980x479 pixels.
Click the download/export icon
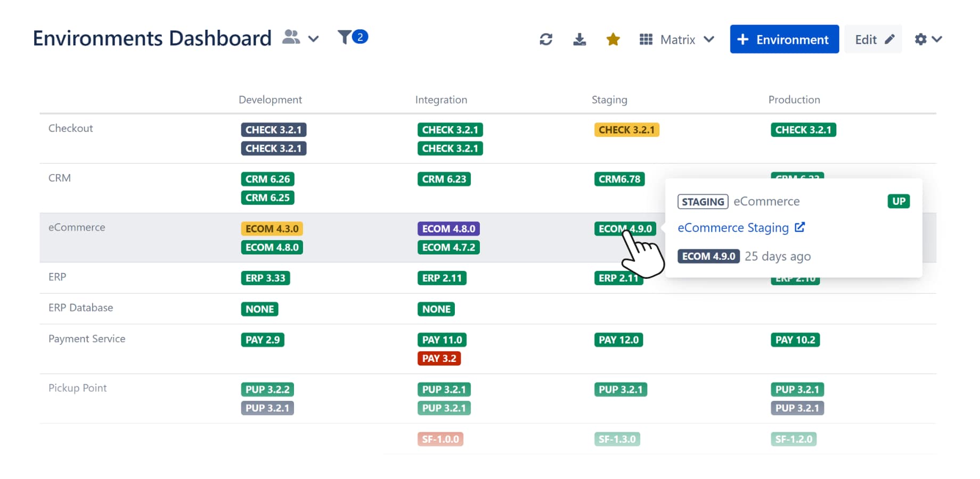(579, 39)
